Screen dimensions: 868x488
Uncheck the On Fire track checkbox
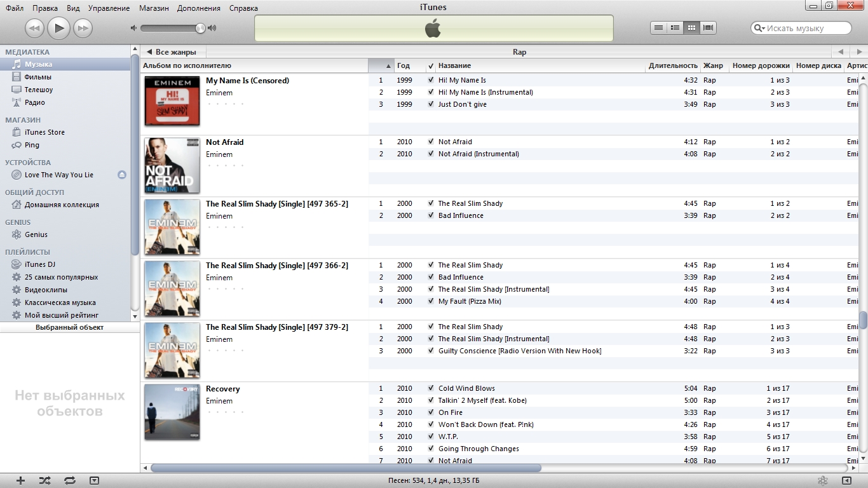431,412
